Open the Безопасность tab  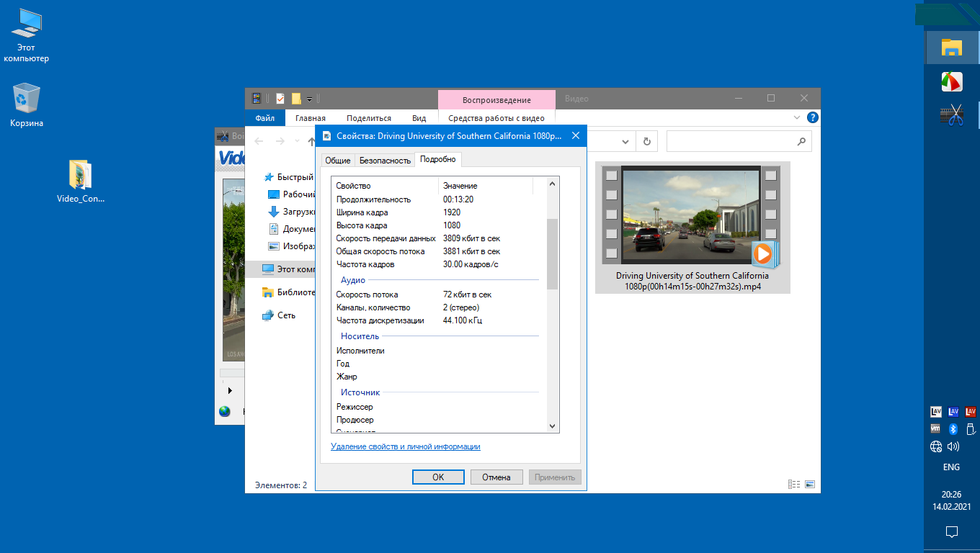(385, 161)
